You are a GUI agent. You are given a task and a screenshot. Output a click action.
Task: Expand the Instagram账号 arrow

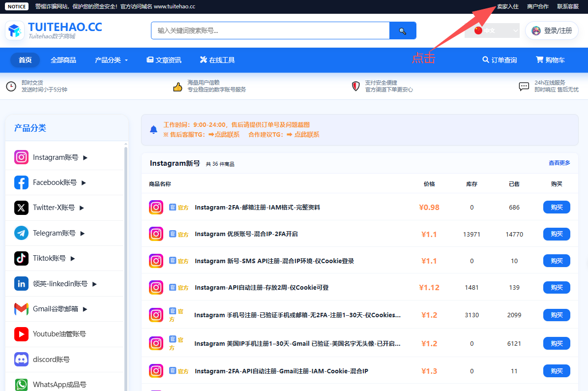[x=86, y=157]
